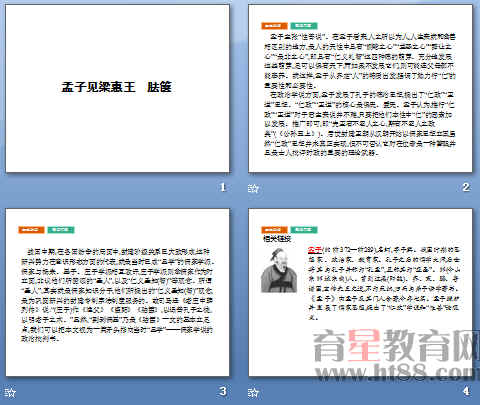The width and height of the screenshot is (480, 405).
Task: Select the slide 2 thumbnail
Action: tap(360, 89)
